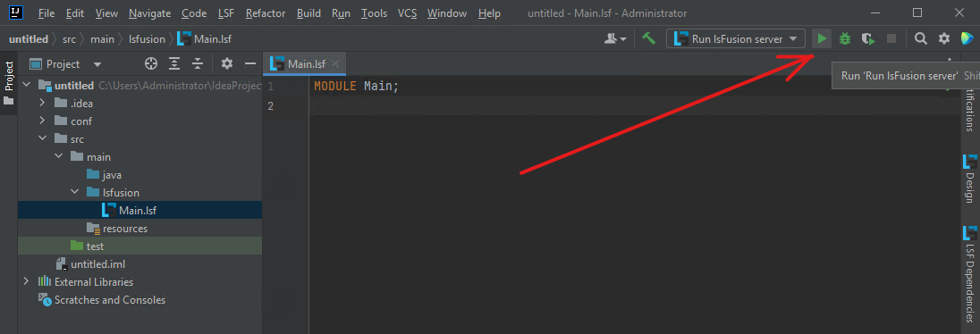This screenshot has width=980, height=334.
Task: Expand the .idea folder in the tree
Action: (x=43, y=103)
